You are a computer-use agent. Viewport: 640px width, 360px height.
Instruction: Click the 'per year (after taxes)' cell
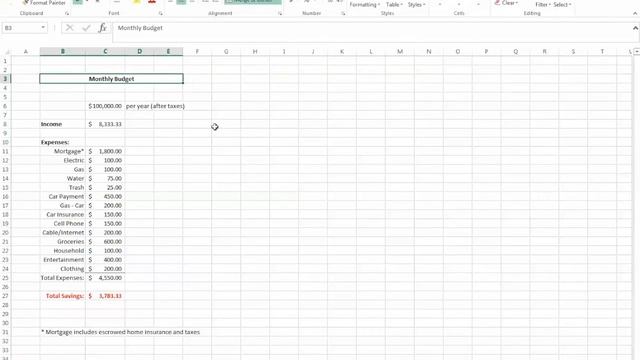pyautogui.click(x=155, y=106)
